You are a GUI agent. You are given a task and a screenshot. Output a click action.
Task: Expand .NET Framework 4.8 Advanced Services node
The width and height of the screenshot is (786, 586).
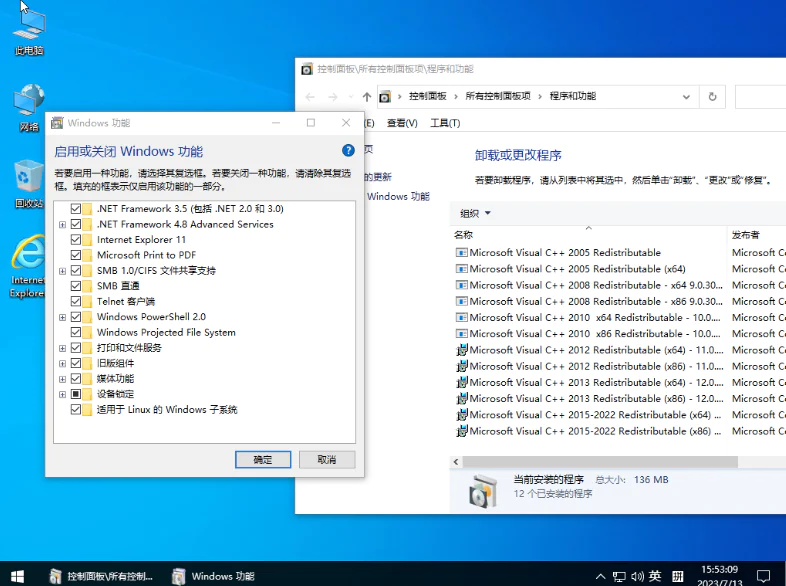62,225
